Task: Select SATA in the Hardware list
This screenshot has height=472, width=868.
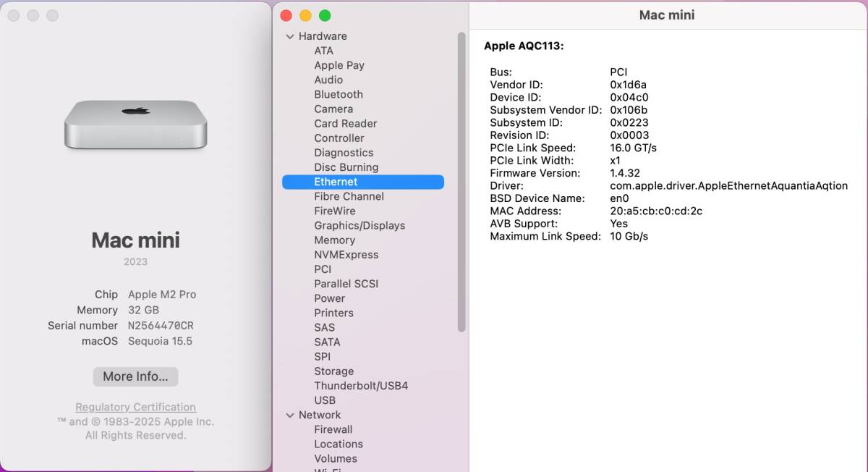Action: click(x=327, y=342)
